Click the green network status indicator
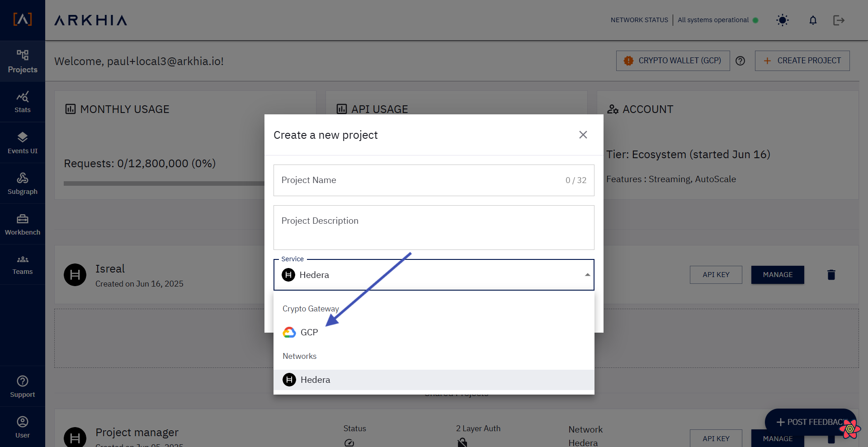 [x=755, y=20]
